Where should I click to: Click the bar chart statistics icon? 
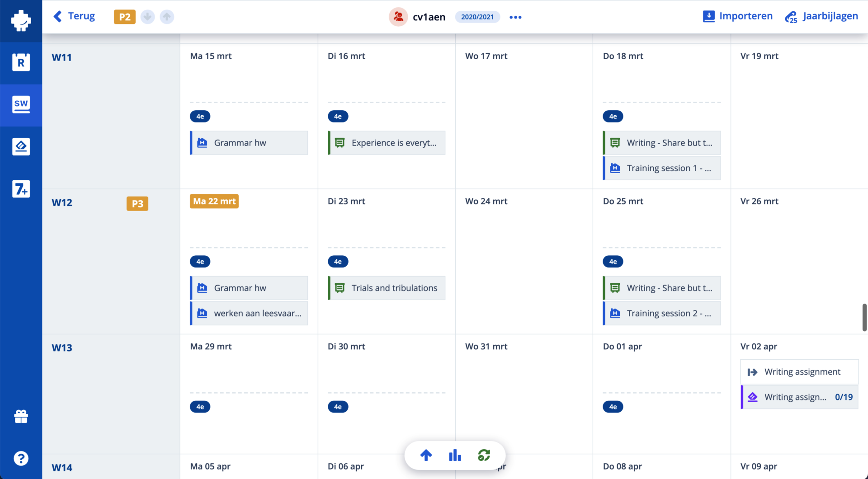[455, 455]
